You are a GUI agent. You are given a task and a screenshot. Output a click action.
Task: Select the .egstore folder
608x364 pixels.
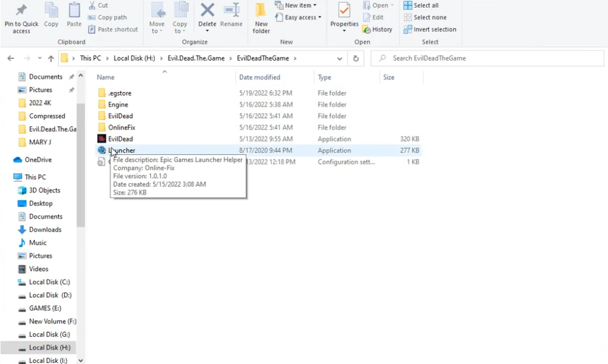point(258,93)
